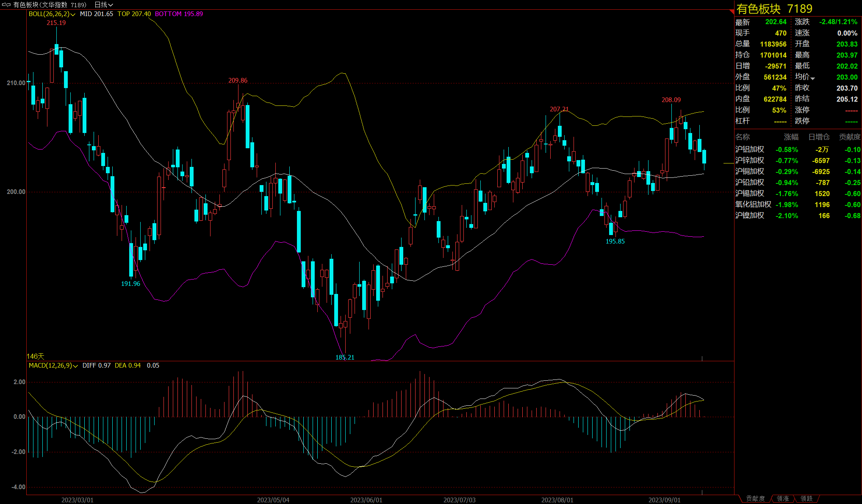The image size is (862, 504).
Task: Click the 外盘 value 561234
Action: pyautogui.click(x=775, y=77)
